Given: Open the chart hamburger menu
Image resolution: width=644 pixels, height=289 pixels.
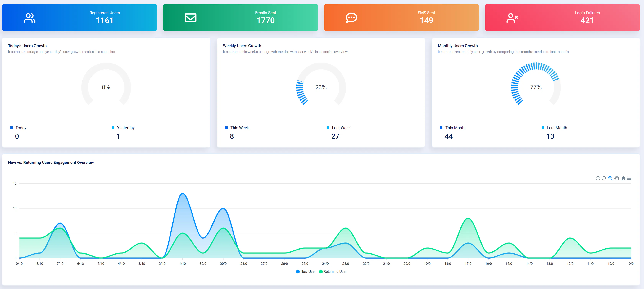Looking at the screenshot, I should (629, 178).
